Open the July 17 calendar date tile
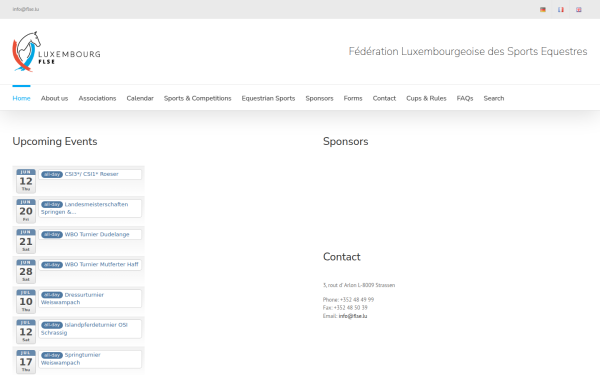 pyautogui.click(x=26, y=362)
